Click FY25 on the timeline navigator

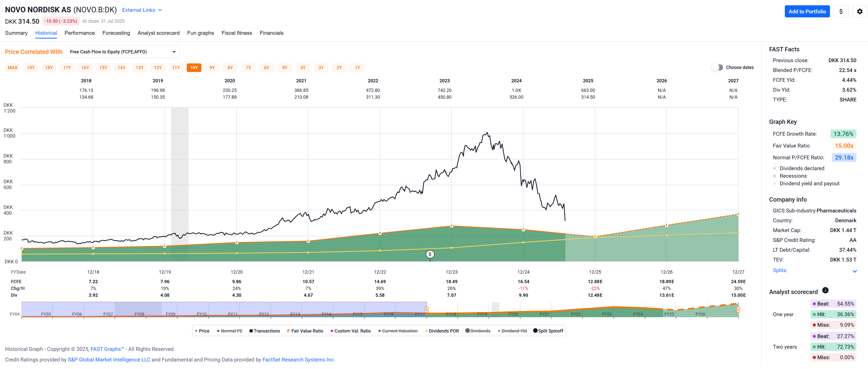[x=669, y=314]
